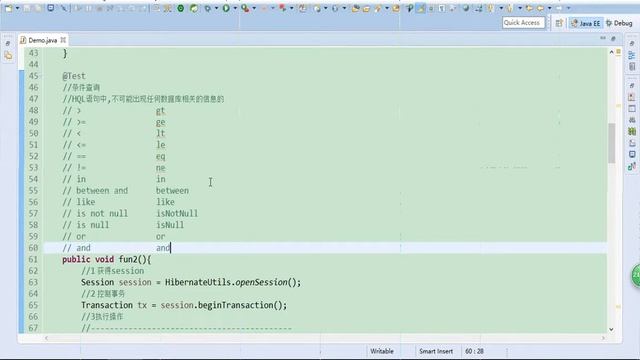This screenshot has width=640, height=360.
Task: Click the Last Edit Location arrow icon
Action: (x=529, y=8)
